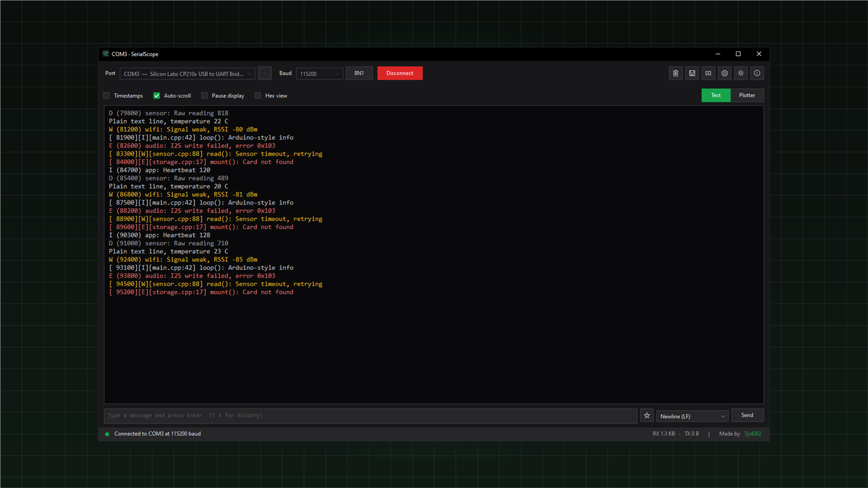This screenshot has width=868, height=488.
Task: Enable the Timestamps checkbox
Action: tap(107, 95)
